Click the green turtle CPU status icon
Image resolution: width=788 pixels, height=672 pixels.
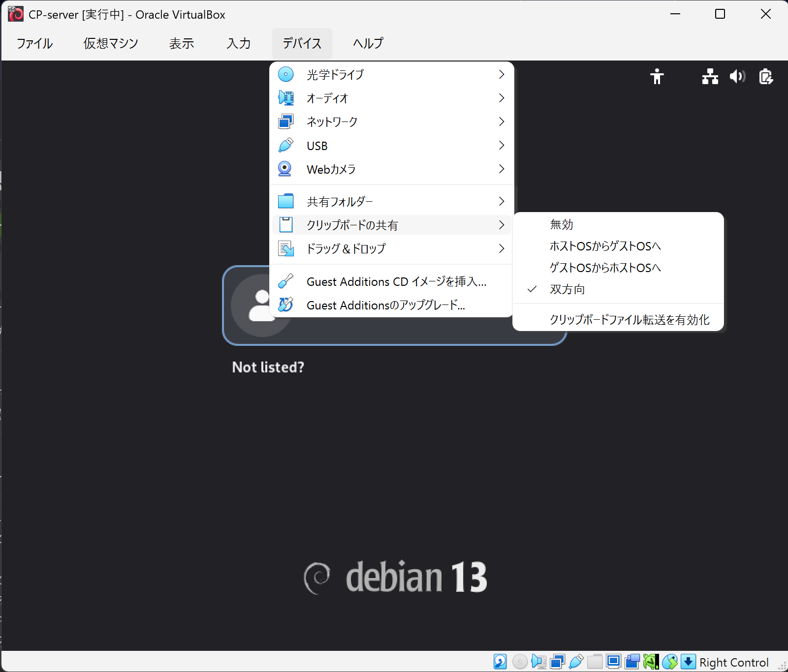[651, 662]
